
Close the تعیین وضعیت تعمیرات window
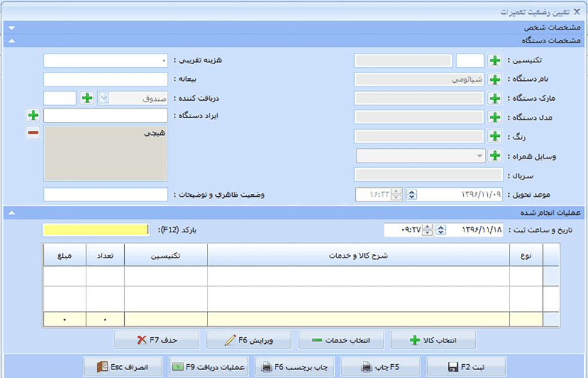[577, 11]
